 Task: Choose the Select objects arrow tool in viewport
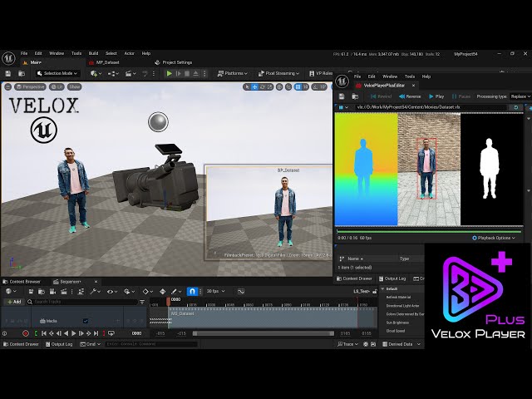coord(247,86)
